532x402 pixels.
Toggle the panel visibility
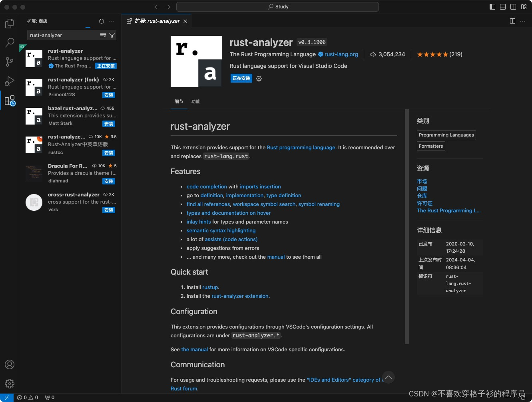(502, 6)
